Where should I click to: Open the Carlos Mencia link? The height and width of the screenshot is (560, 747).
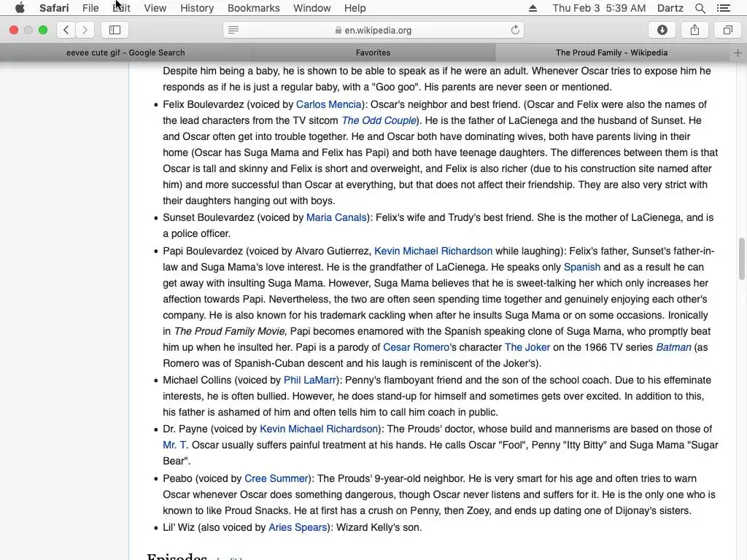[x=329, y=105]
